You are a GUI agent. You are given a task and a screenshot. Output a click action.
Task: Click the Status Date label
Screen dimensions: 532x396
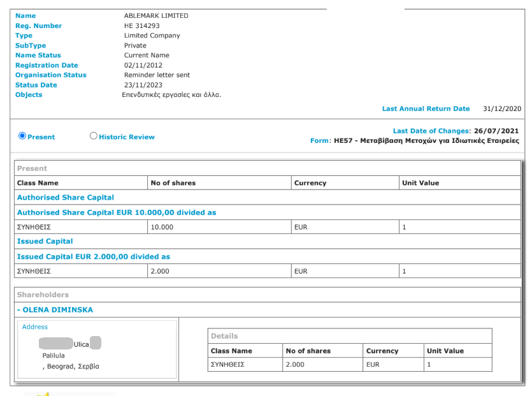pos(36,85)
